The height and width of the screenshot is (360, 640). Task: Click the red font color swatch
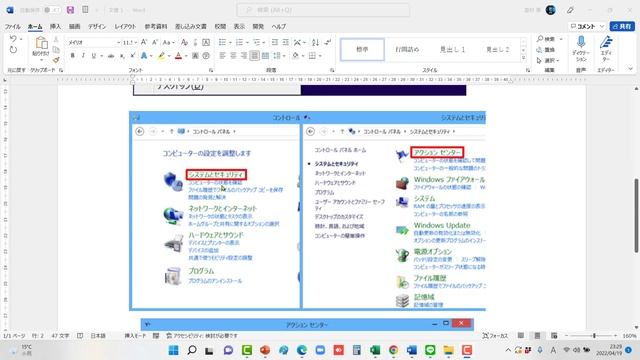coord(178,56)
